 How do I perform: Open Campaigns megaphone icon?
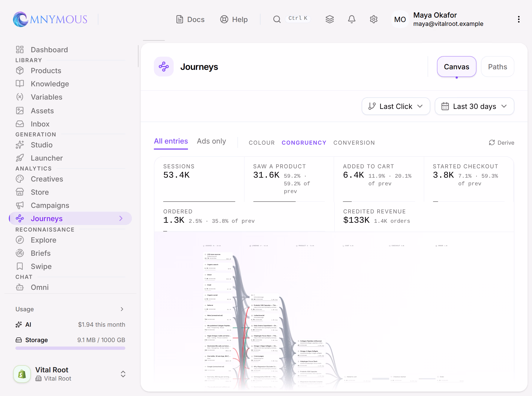[20, 205]
